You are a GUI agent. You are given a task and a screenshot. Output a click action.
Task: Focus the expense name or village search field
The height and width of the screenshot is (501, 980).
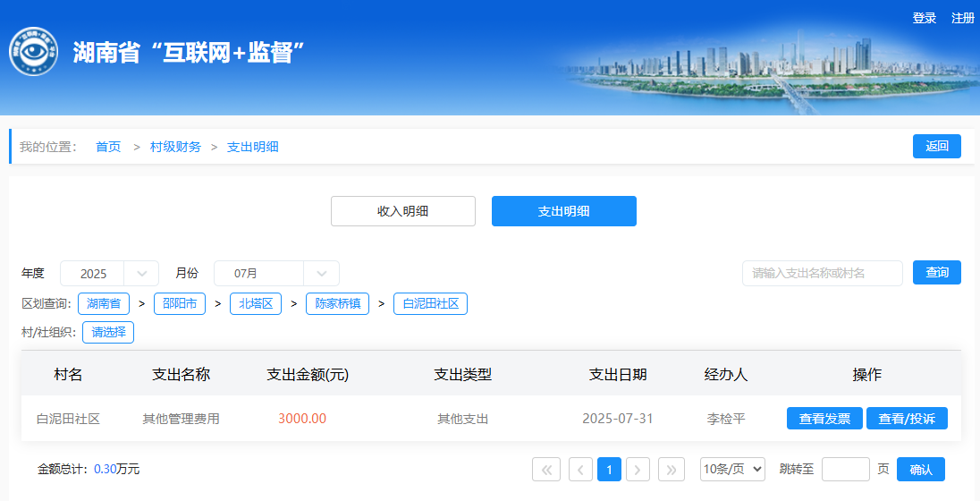point(822,274)
